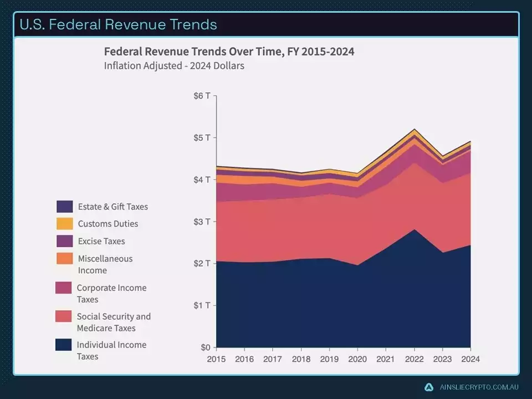The height and width of the screenshot is (399, 532).
Task: Select the U.S. Federal Revenue Trends header
Action: coord(117,24)
